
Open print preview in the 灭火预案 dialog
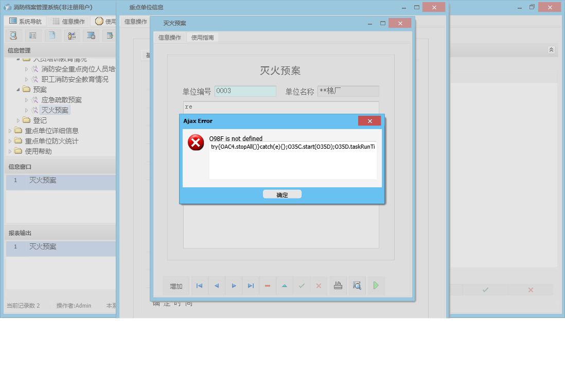point(357,286)
